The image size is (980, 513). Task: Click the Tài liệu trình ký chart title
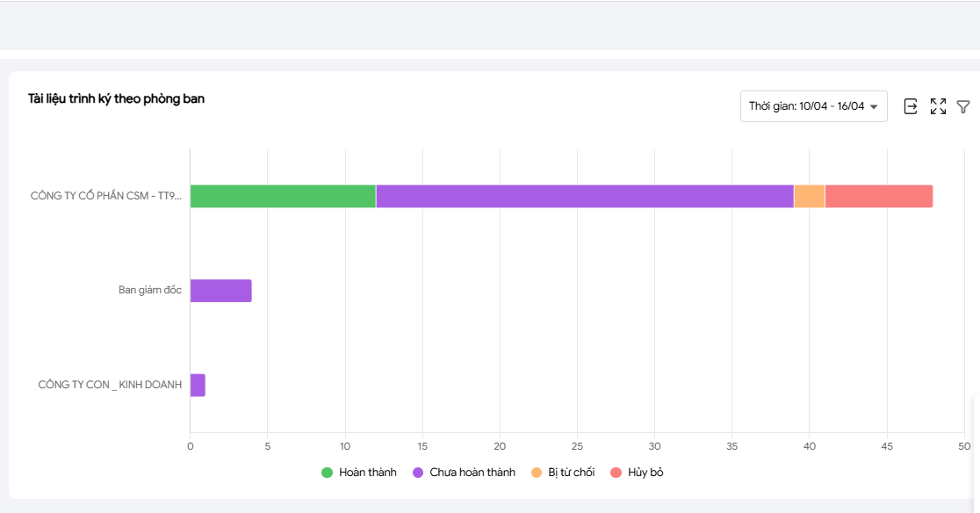pyautogui.click(x=116, y=99)
